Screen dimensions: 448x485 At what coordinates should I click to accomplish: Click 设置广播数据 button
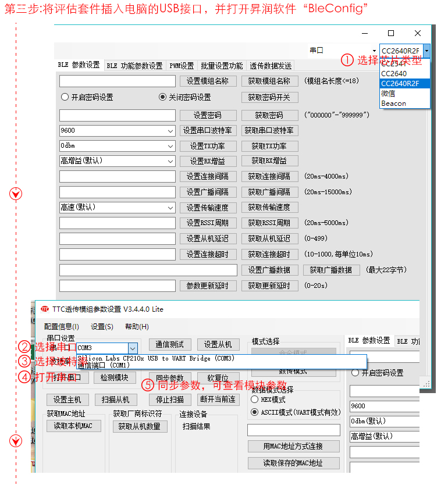tap(269, 270)
